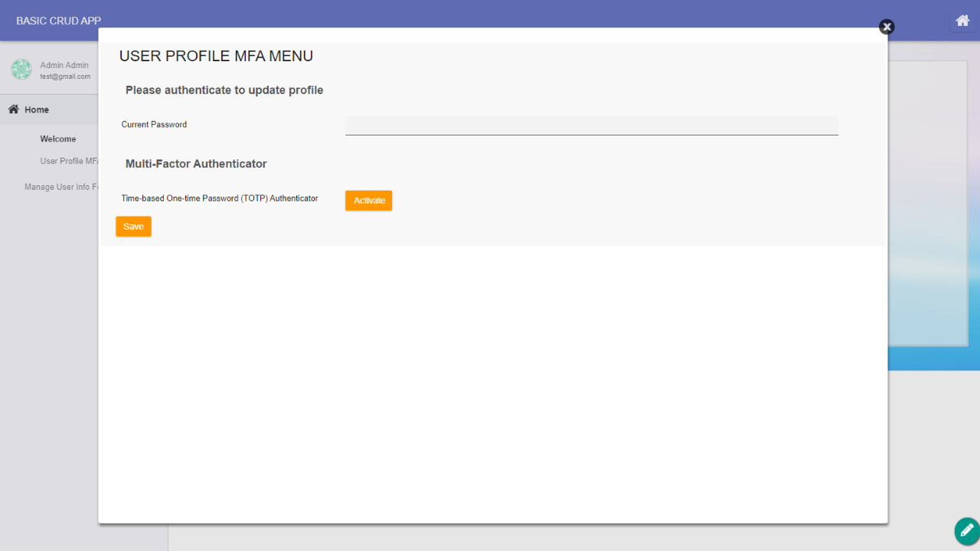Viewport: 980px width, 551px height.
Task: Open the Welcome sidebar item
Action: (x=58, y=139)
